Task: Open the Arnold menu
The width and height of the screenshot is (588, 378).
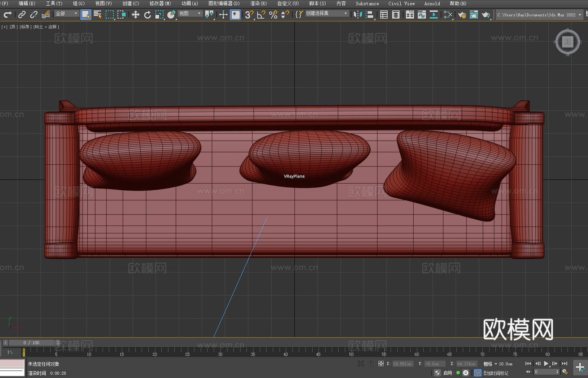Action: [432, 3]
